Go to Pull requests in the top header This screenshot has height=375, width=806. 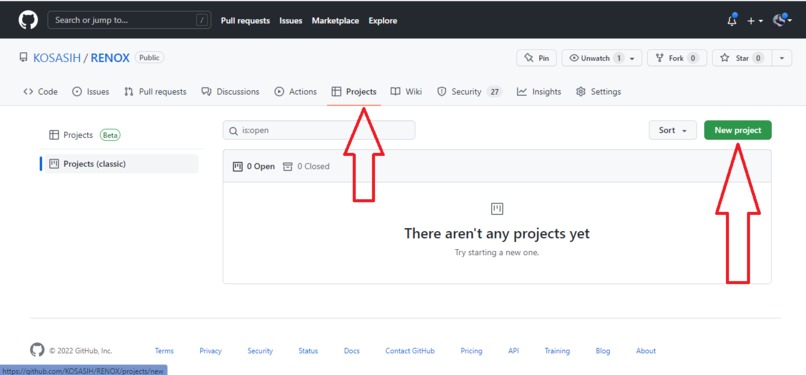pyautogui.click(x=245, y=21)
